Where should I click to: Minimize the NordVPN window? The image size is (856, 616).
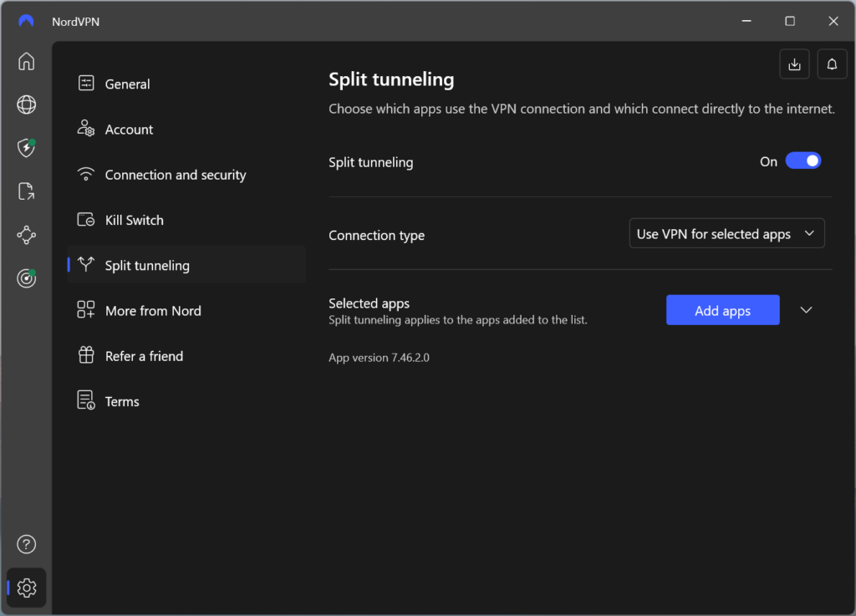pyautogui.click(x=746, y=21)
